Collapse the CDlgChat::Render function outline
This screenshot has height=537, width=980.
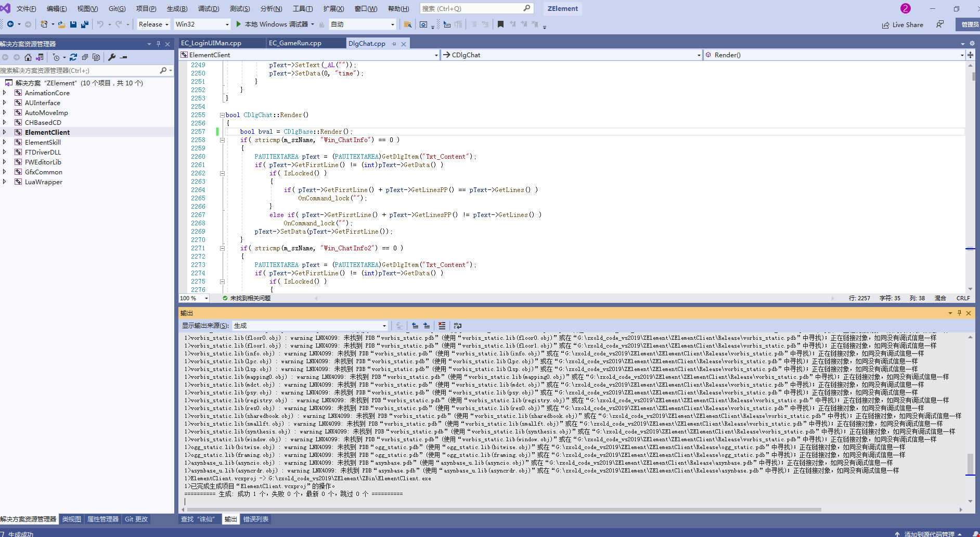pos(222,115)
